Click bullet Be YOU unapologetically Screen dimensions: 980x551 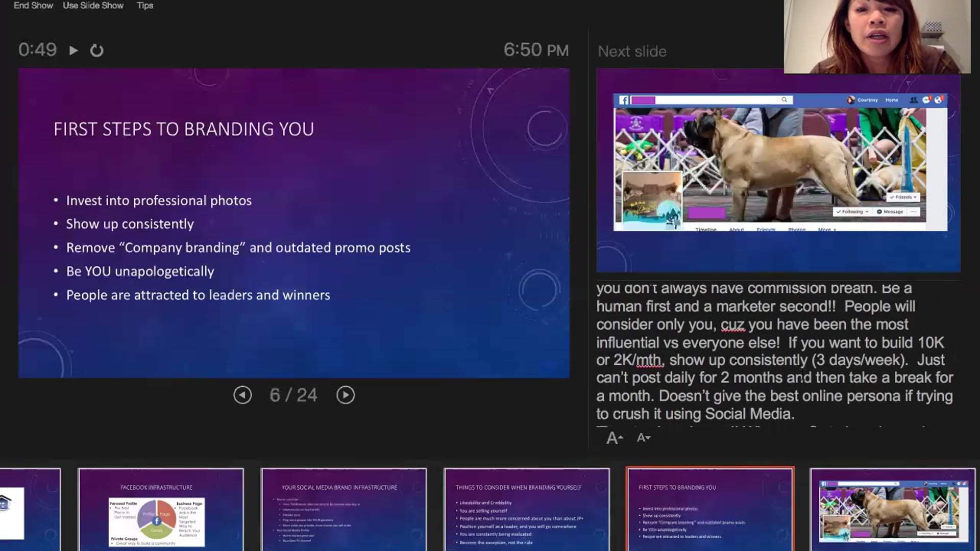coord(140,271)
